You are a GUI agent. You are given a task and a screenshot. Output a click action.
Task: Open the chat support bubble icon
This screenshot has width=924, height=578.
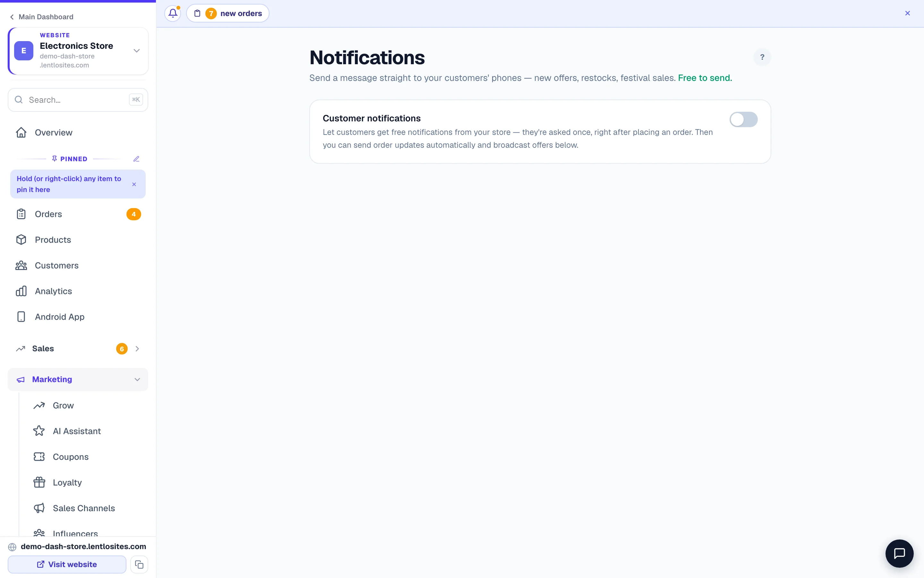[900, 553]
